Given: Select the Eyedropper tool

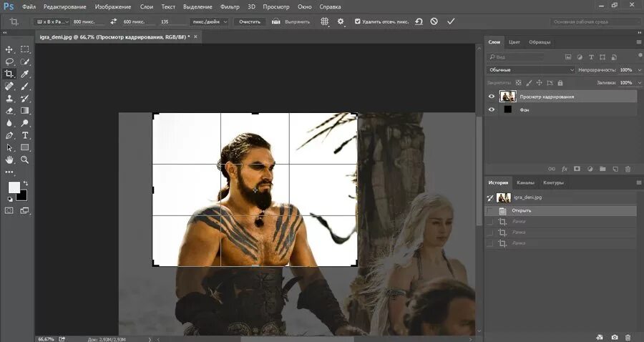Looking at the screenshot, I should (x=25, y=74).
